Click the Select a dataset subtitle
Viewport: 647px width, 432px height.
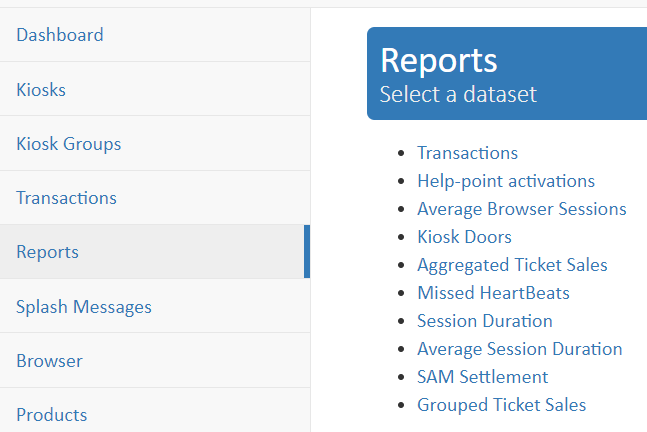(458, 94)
